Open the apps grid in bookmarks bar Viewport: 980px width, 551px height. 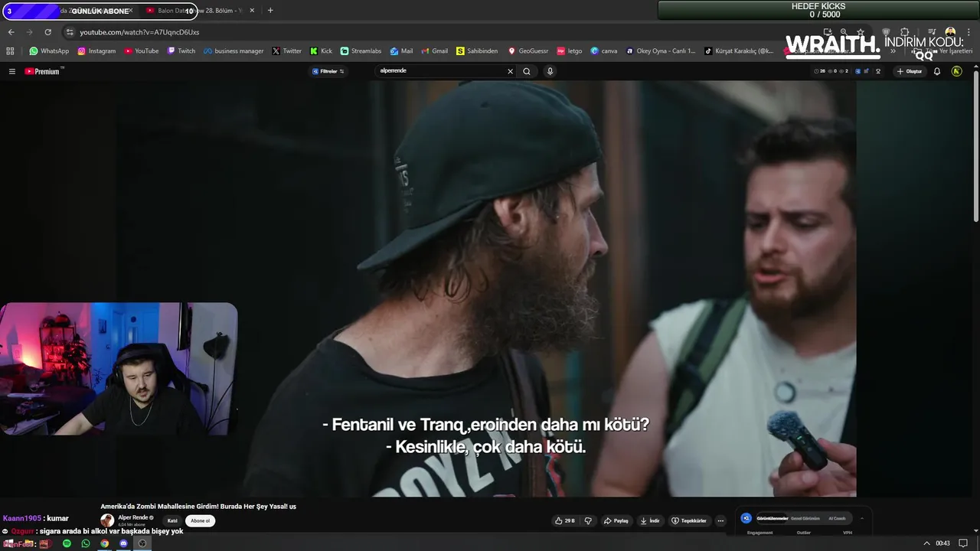[10, 51]
